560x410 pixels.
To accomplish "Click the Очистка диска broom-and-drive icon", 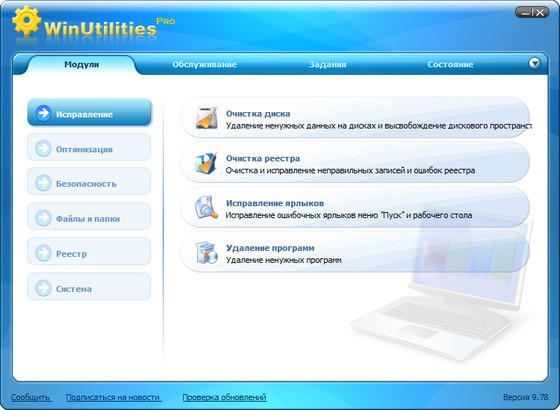I will pos(206,117).
